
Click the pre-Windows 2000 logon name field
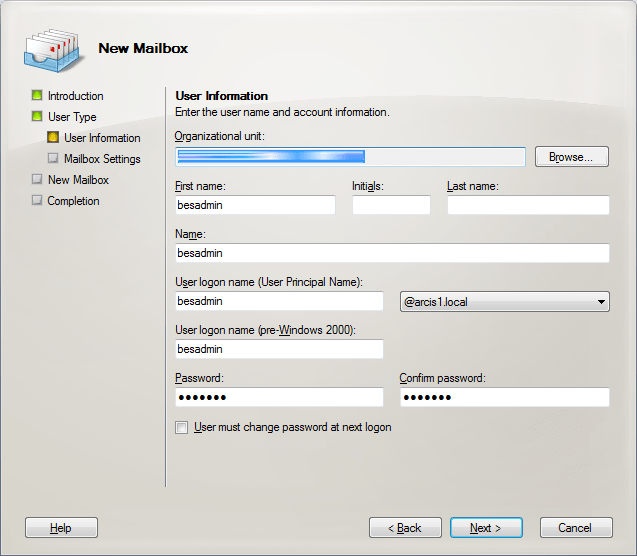click(279, 350)
